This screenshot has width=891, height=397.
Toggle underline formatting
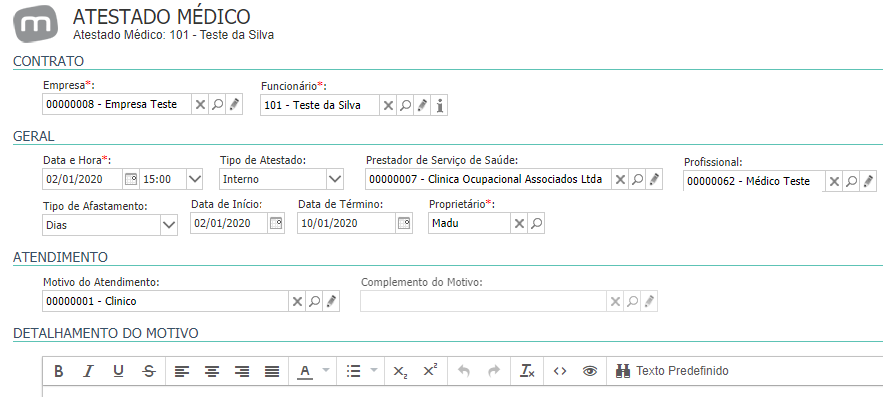[118, 371]
